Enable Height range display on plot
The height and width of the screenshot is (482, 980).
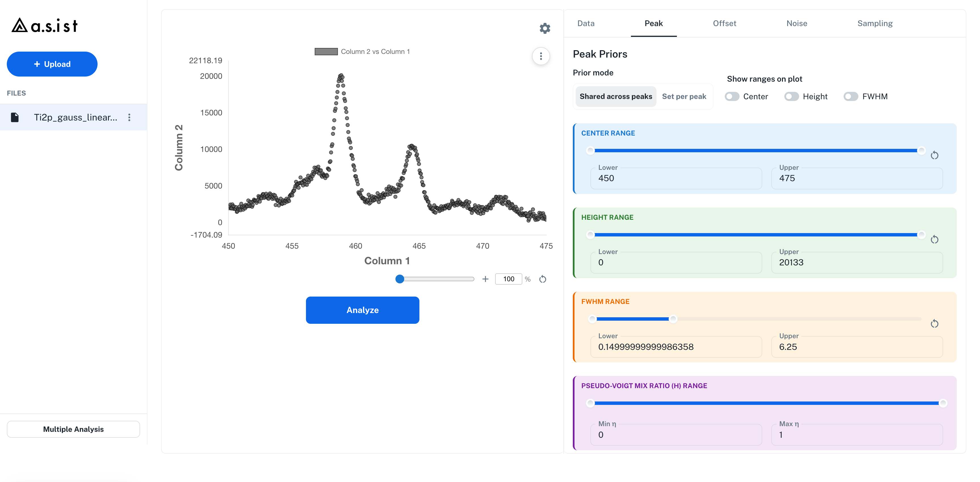791,97
